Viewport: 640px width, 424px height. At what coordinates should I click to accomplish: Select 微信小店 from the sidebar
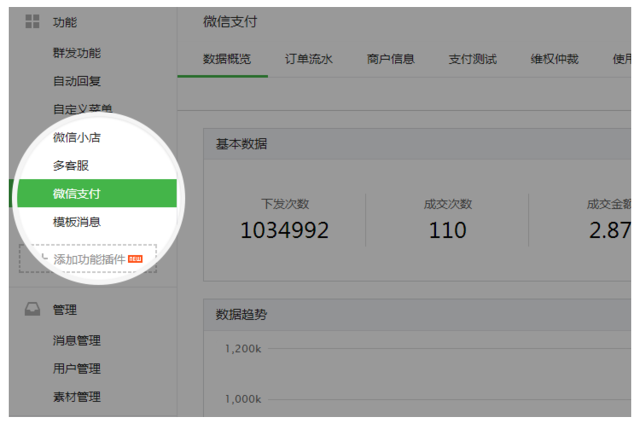77,137
